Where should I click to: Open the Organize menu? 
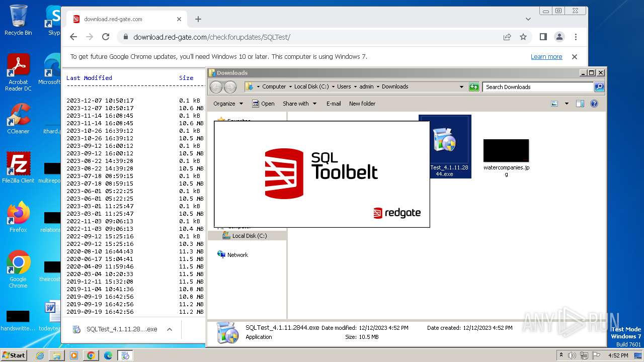pyautogui.click(x=228, y=104)
